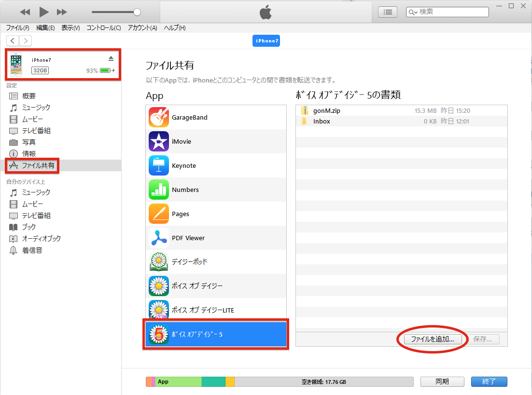
Task: Click the Apple logo in the header
Action: click(266, 12)
